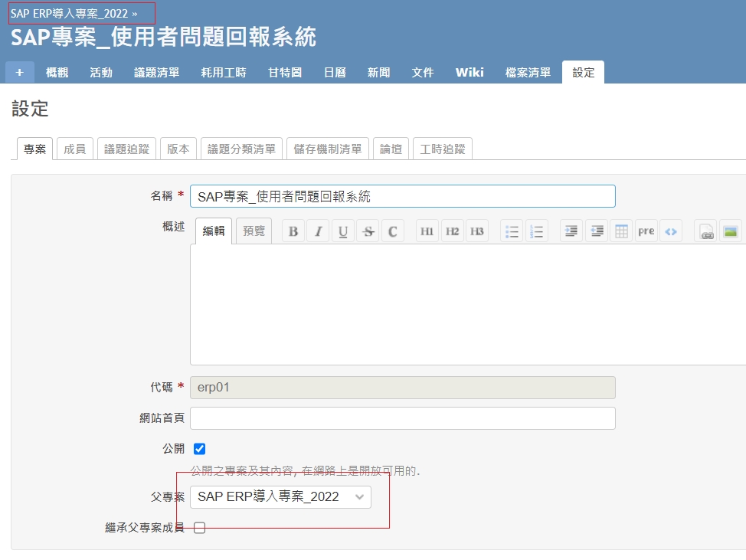The width and height of the screenshot is (746, 560).
Task: Insert preformatted text block
Action: point(646,231)
